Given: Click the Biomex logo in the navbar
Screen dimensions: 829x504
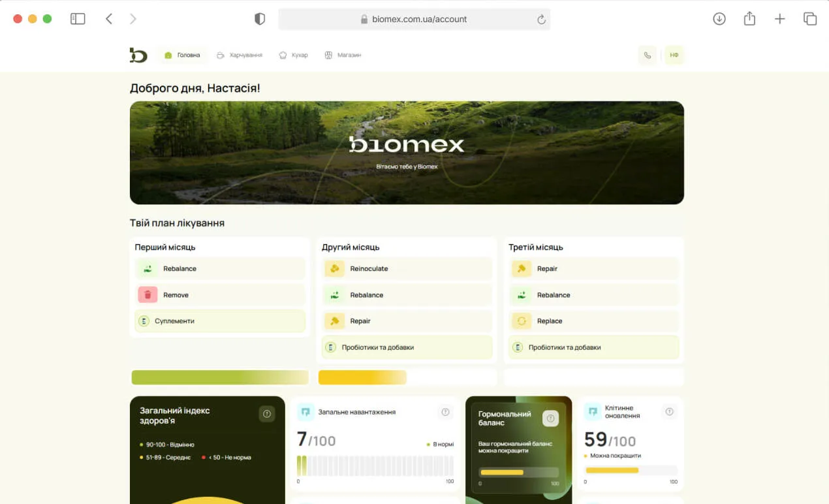Looking at the screenshot, I should click(x=138, y=55).
